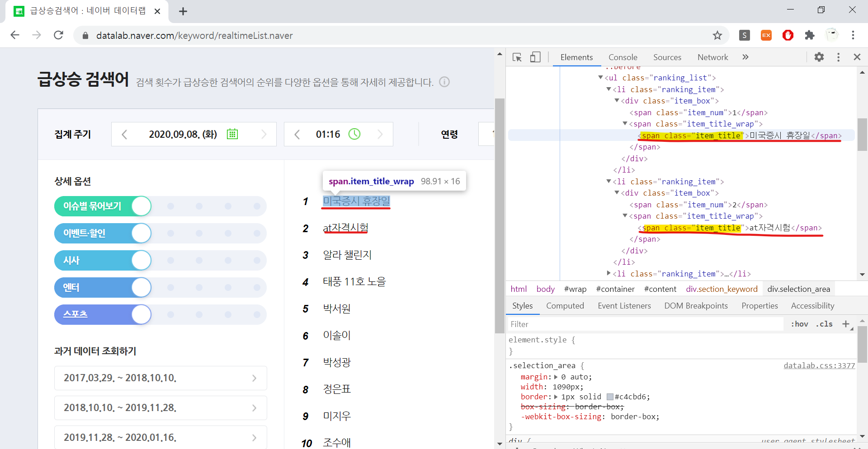The width and height of the screenshot is (868, 449).
Task: View site security lock info
Action: click(x=85, y=35)
